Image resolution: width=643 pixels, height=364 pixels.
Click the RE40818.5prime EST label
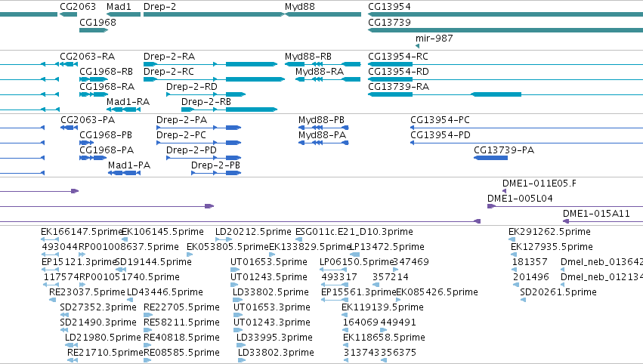pyautogui.click(x=181, y=338)
